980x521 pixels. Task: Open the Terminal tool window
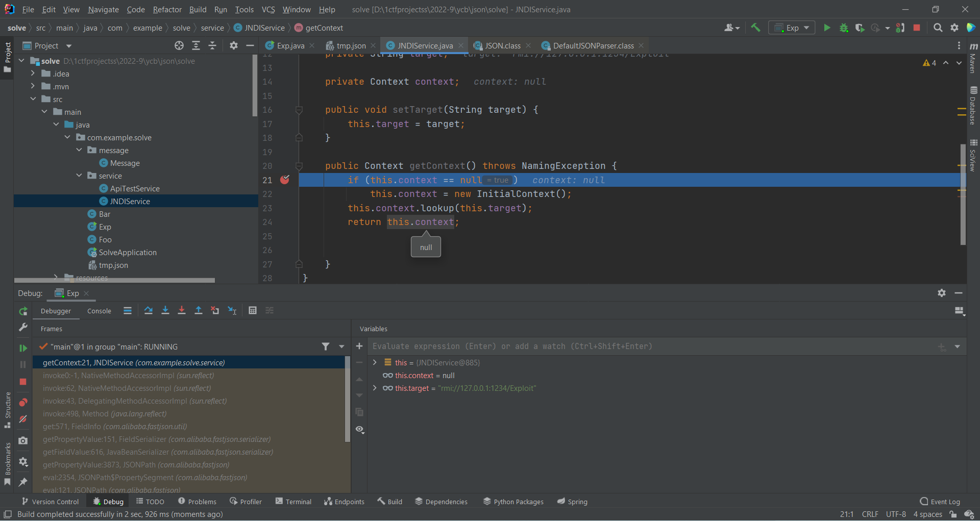click(x=293, y=502)
